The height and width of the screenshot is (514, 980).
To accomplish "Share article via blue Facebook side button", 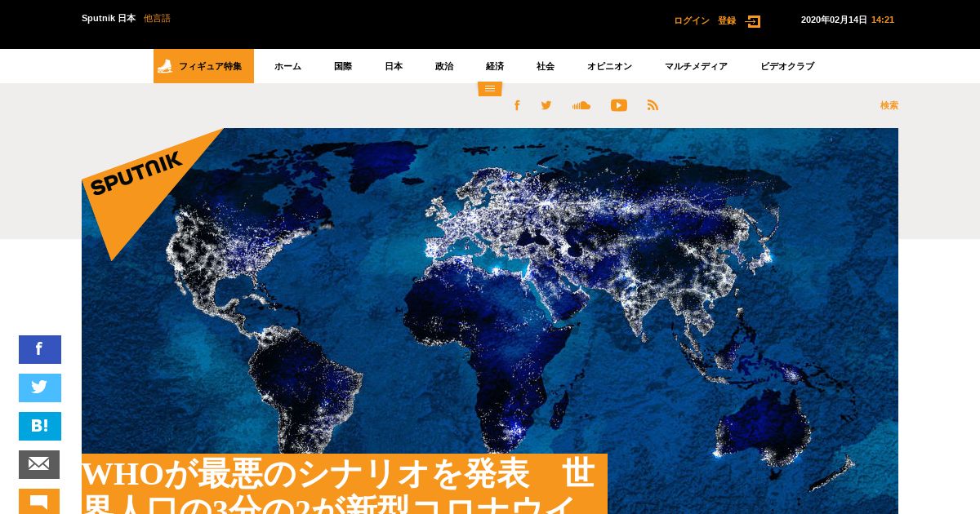I will pos(40,349).
